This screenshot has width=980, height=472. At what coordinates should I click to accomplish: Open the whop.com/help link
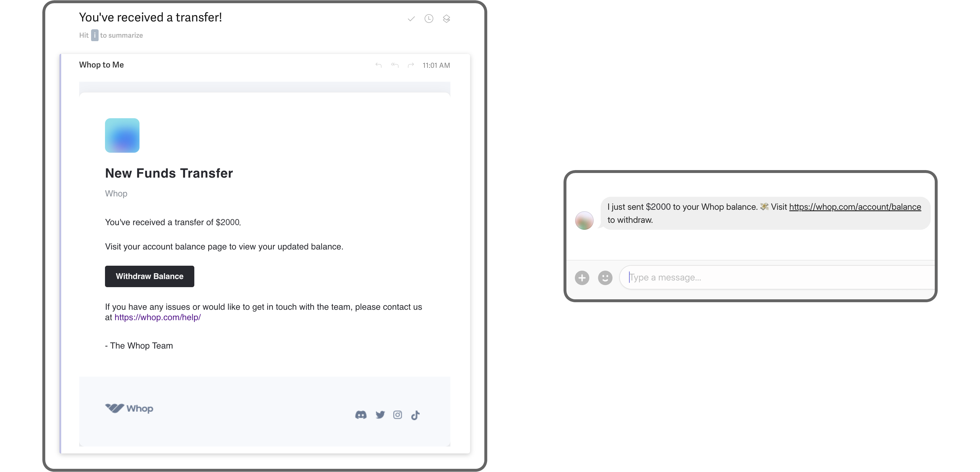[x=157, y=317]
